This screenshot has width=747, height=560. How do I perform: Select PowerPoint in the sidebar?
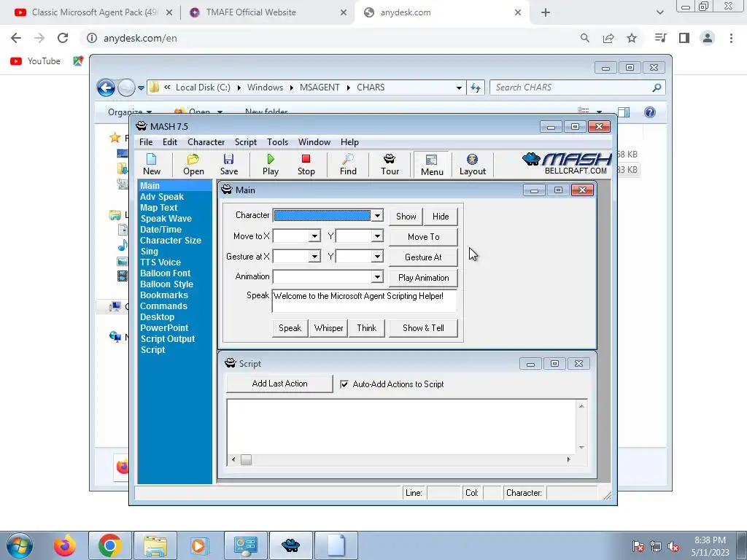click(x=164, y=328)
